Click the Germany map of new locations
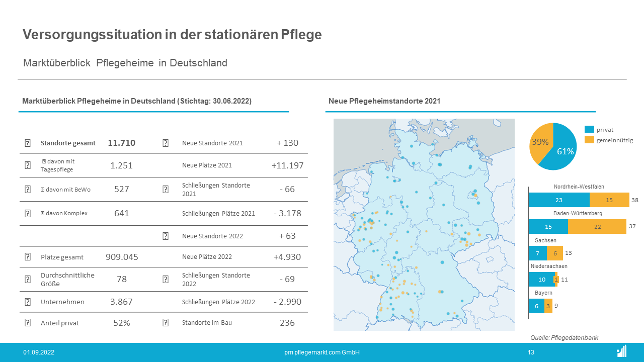Viewport: 644px width, 362px height. coord(424,224)
